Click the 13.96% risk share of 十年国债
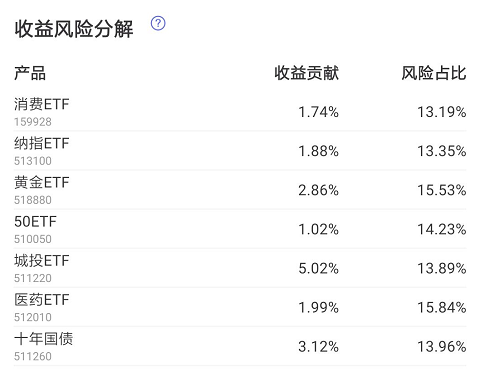The width and height of the screenshot is (483, 379). 442,347
